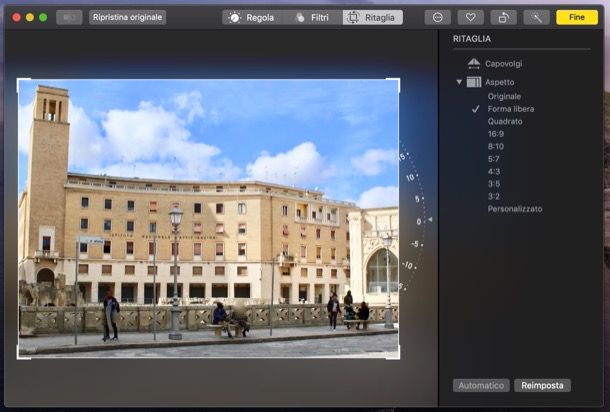Click the heart favorite icon
The image size is (610, 412).
pyautogui.click(x=470, y=17)
